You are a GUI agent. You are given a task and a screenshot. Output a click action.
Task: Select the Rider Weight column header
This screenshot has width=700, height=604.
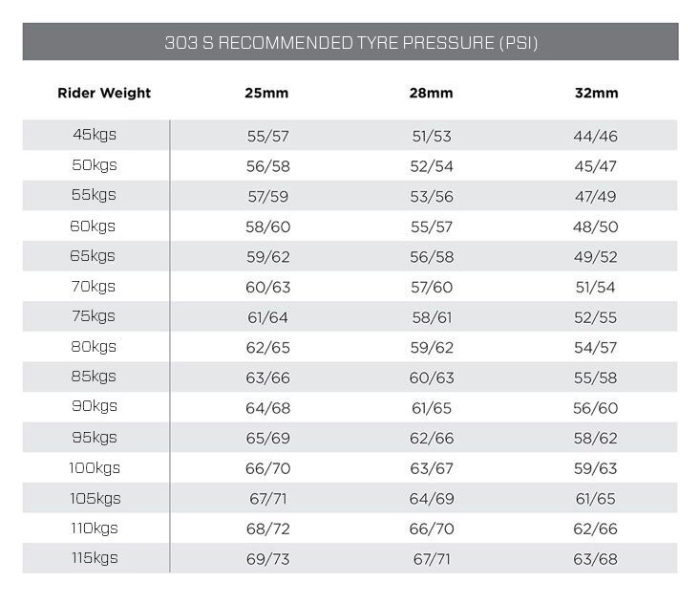tap(104, 93)
